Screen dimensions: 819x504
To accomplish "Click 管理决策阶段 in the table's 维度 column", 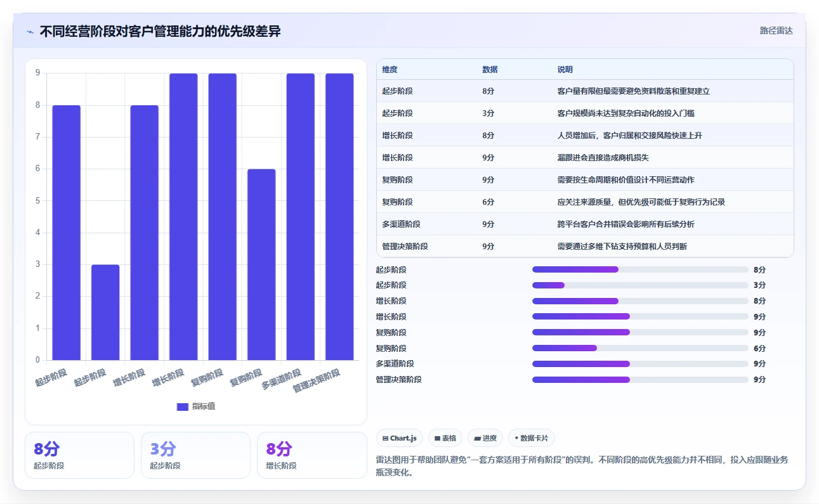I will [x=405, y=247].
